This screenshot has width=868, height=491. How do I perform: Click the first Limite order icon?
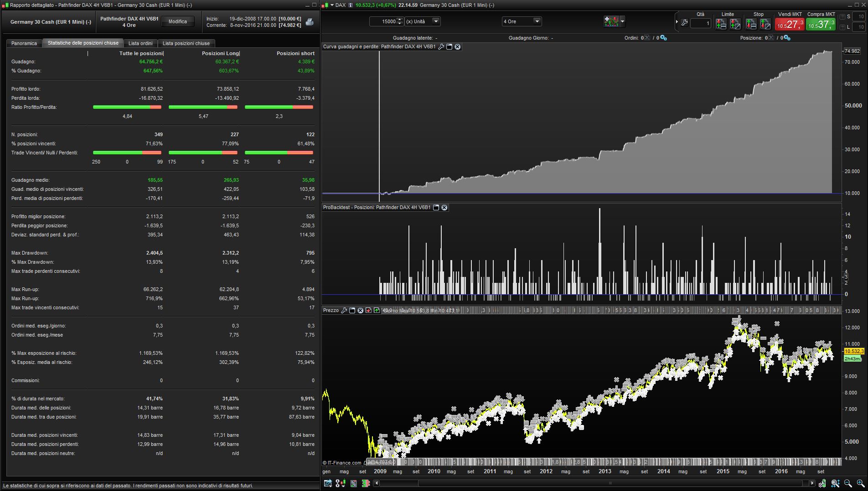tap(721, 24)
